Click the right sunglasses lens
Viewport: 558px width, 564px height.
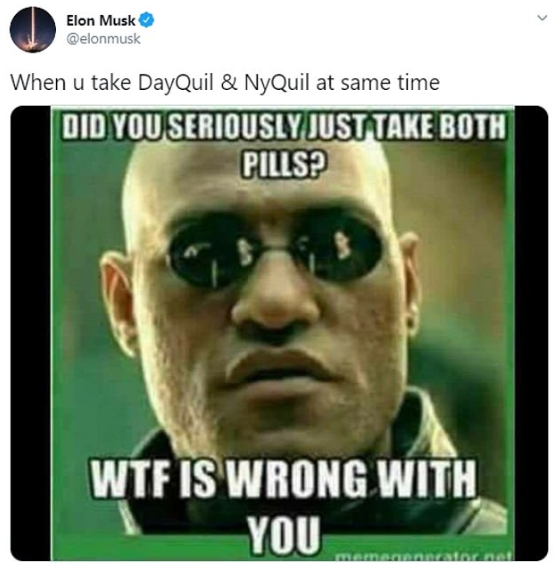pos(336,249)
